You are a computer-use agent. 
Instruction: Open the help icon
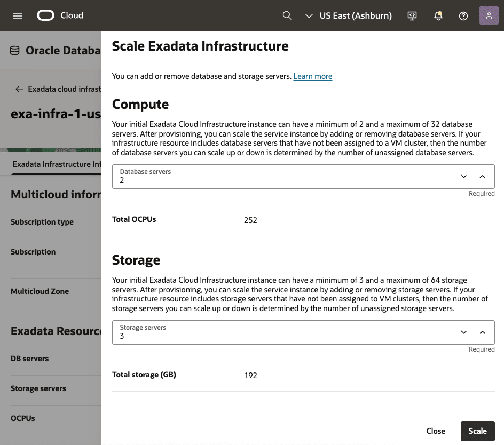(x=463, y=15)
